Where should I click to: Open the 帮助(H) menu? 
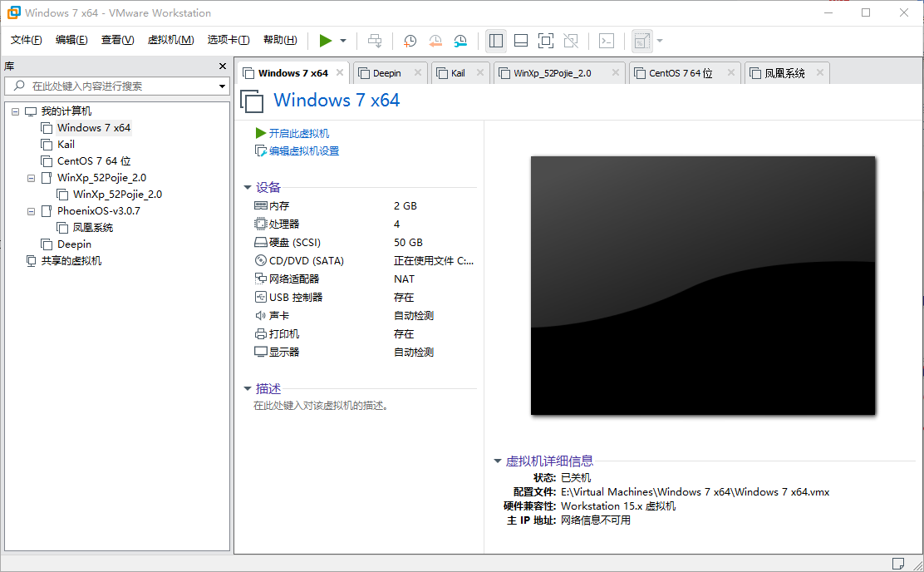tap(280, 40)
